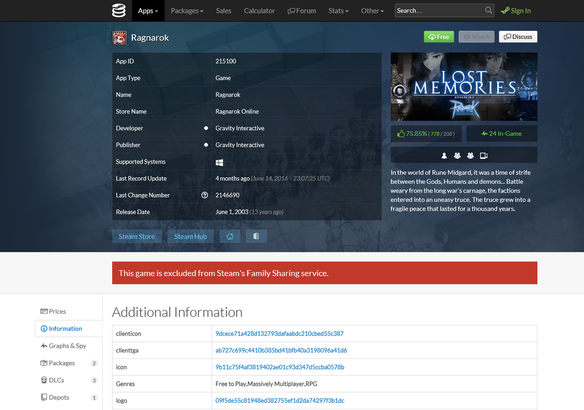The height and width of the screenshot is (410, 584).
Task: Open the Steam Store button
Action: 137,236
